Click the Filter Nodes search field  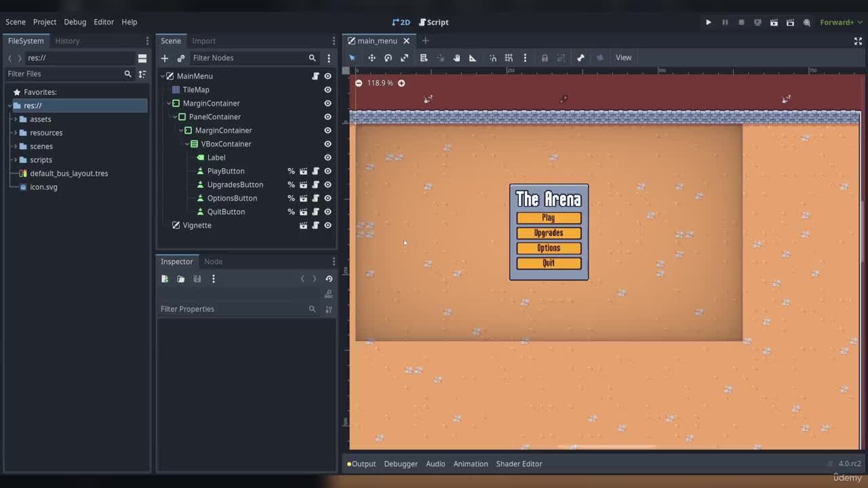point(254,58)
